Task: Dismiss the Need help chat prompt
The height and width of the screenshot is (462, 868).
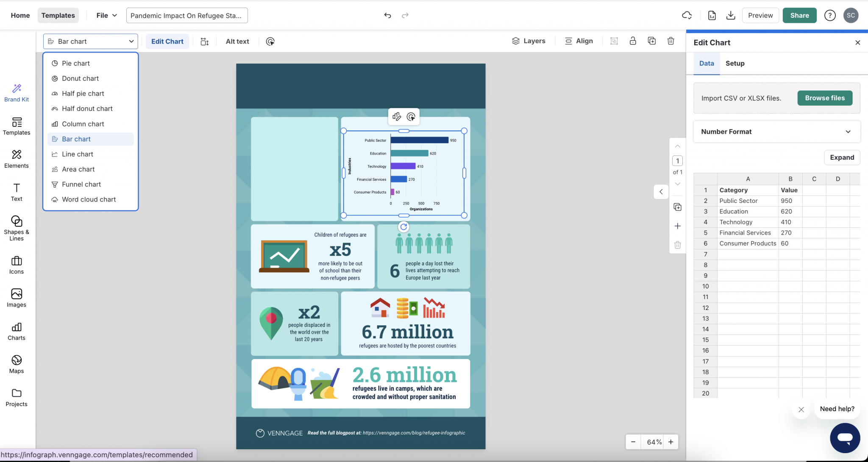Action: point(801,409)
